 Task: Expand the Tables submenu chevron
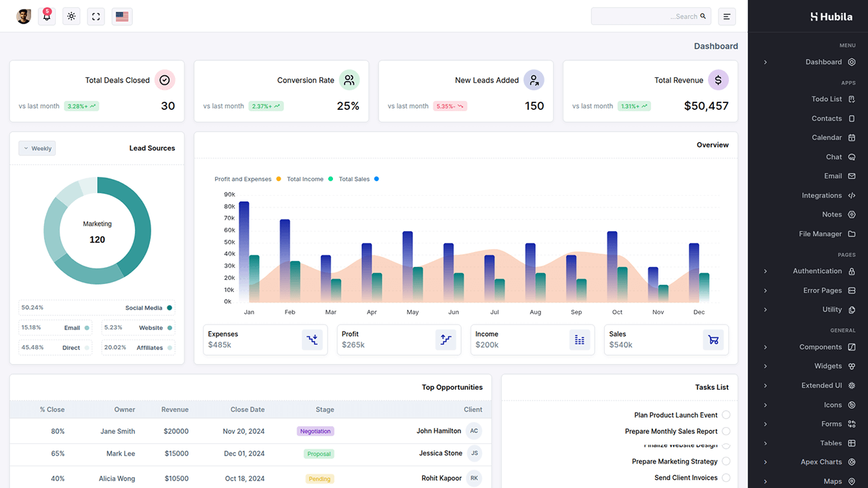pyautogui.click(x=766, y=443)
